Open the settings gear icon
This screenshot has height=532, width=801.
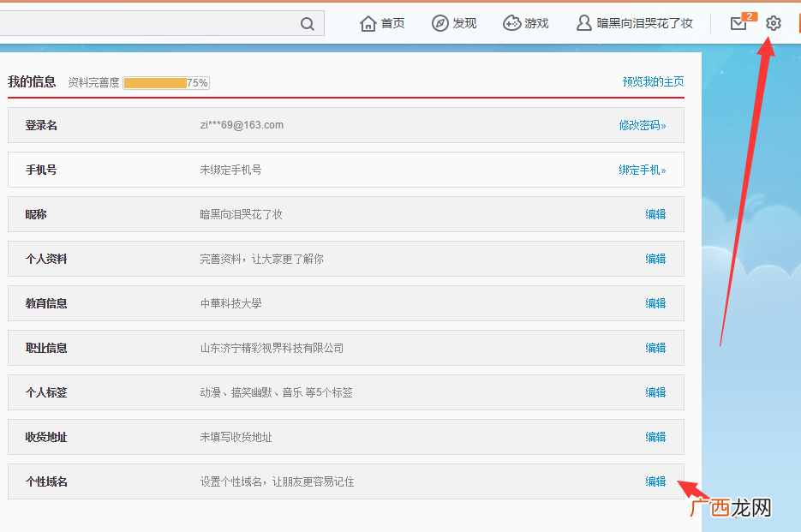[774, 23]
